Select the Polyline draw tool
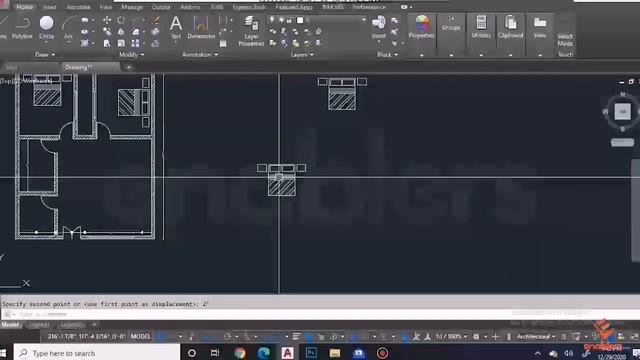The height and width of the screenshot is (360, 640). click(22, 27)
